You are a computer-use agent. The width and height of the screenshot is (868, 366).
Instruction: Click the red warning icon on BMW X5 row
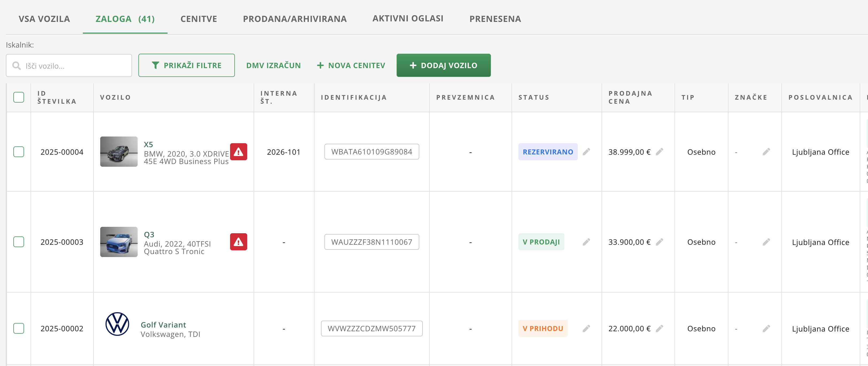point(238,152)
